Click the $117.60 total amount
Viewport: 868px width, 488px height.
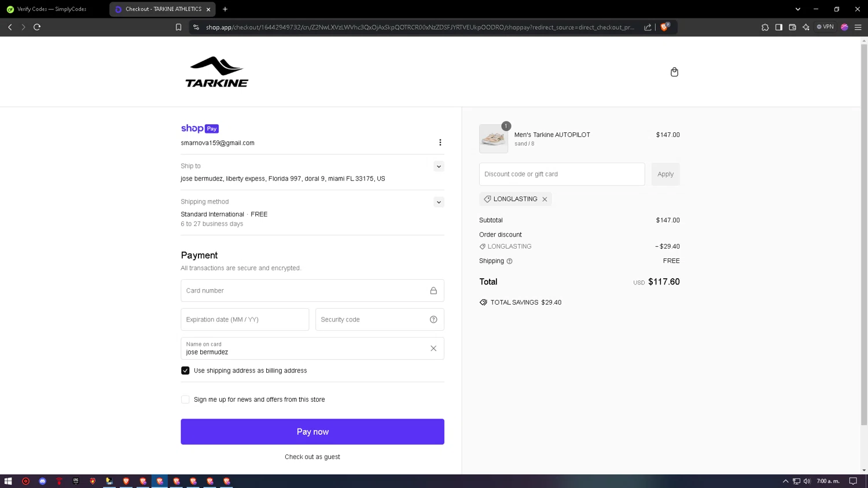pyautogui.click(x=664, y=282)
